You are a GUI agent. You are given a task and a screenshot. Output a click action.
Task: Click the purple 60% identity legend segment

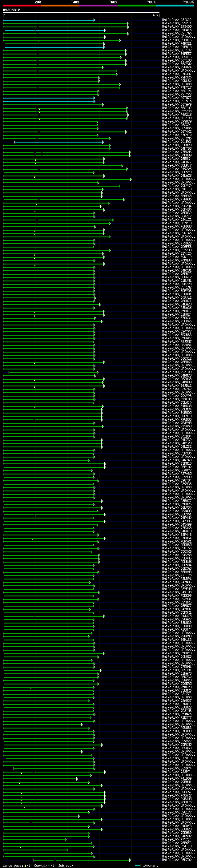coord(99,6)
